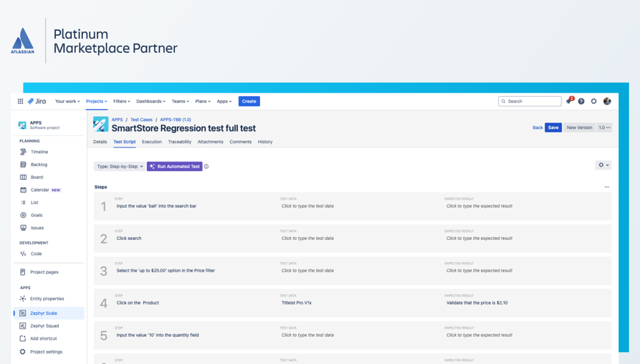Switch to the Execution tab
The height and width of the screenshot is (364, 640).
pyautogui.click(x=152, y=142)
